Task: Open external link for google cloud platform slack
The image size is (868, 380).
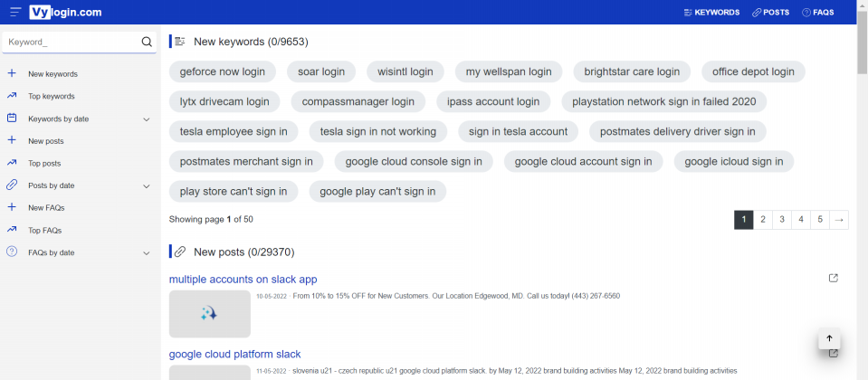Action: pos(833,353)
